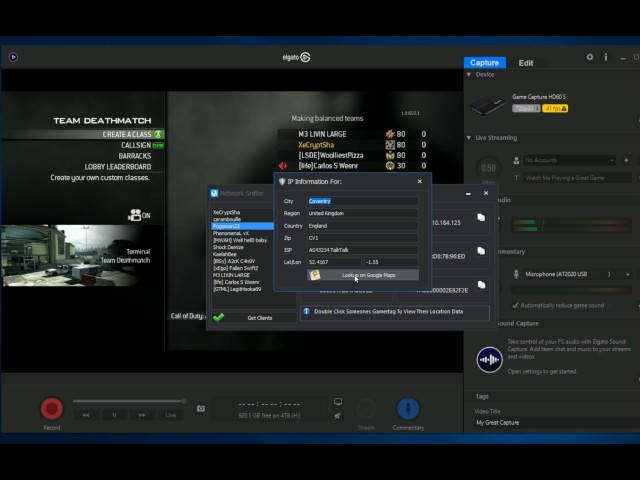Select caramboulle in the client list
This screenshot has width=640, height=480.
227,219
